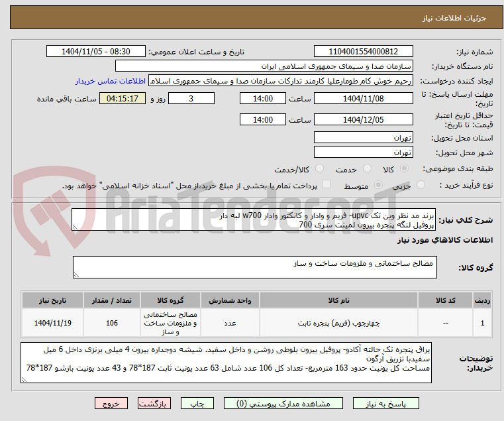Click the 14:00 time field beside 1404/11/08

click(263, 99)
